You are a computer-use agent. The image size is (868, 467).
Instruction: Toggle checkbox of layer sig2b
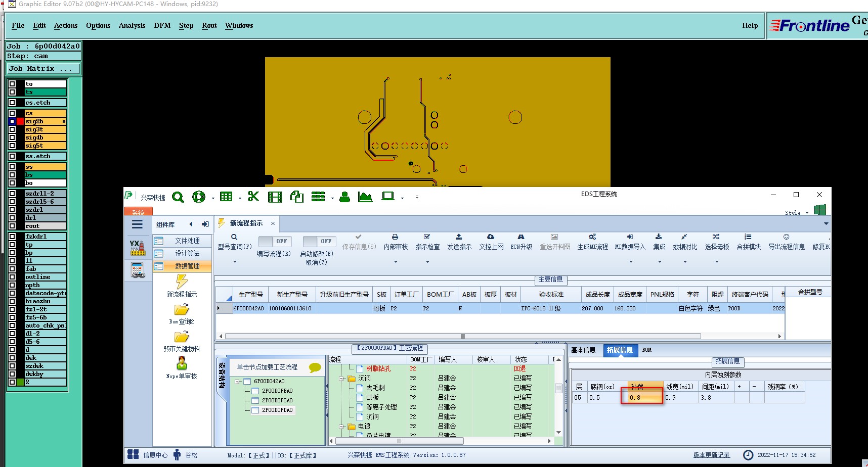point(12,121)
